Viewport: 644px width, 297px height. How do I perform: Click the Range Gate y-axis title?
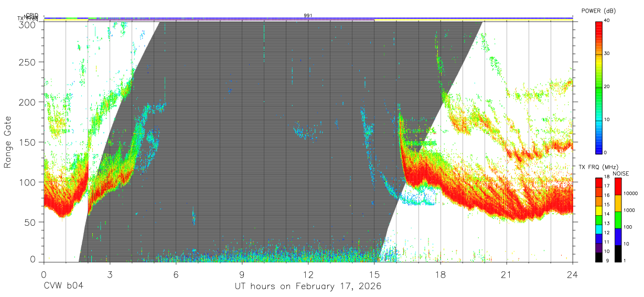8,142
